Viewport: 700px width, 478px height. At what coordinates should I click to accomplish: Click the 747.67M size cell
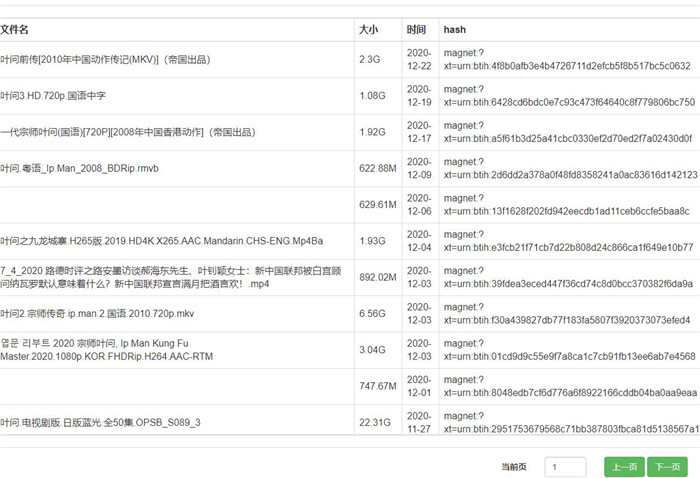click(378, 386)
